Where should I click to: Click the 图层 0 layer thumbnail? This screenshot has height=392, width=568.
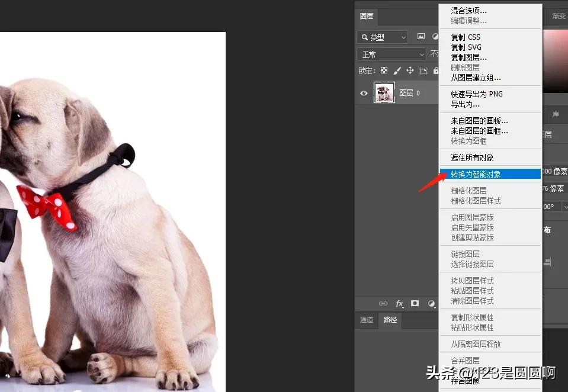tap(384, 93)
